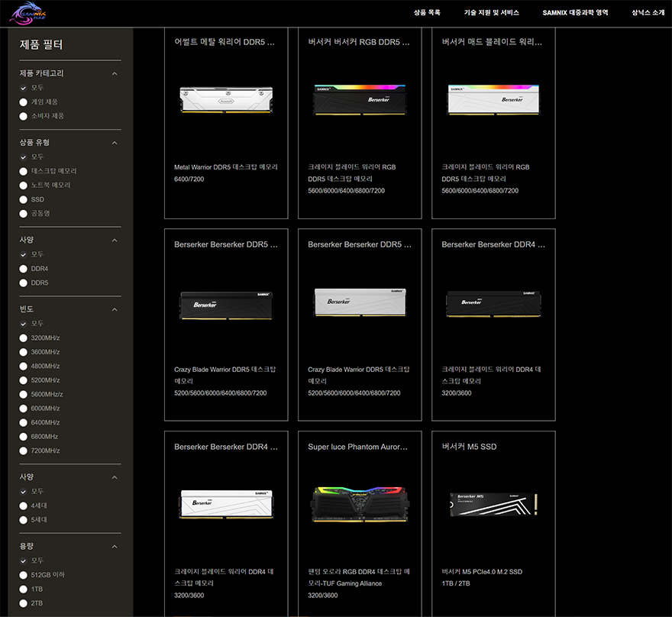Viewport: 672px width, 617px height.
Task: Choose 5600MHz frequency filter
Action: 23,395
